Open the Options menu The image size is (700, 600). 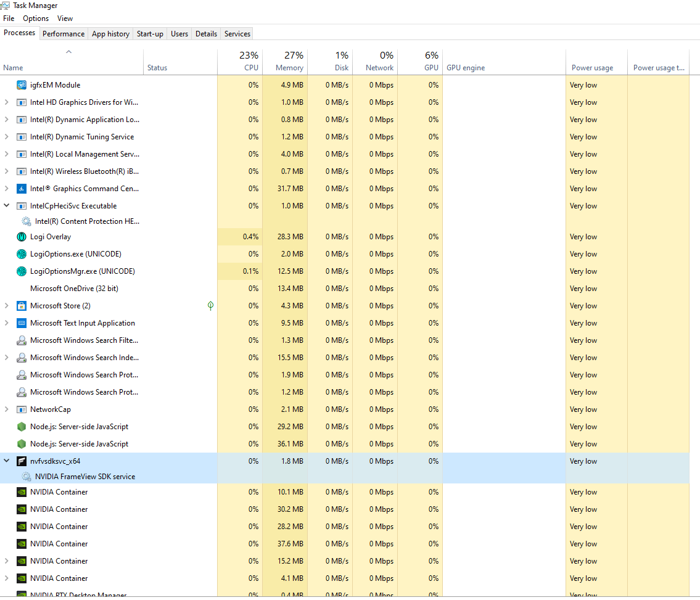[x=36, y=18]
